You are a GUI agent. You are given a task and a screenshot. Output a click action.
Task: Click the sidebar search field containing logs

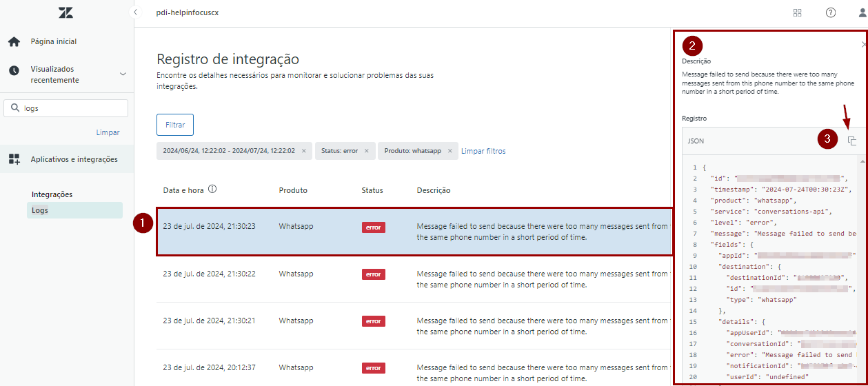tap(72, 108)
